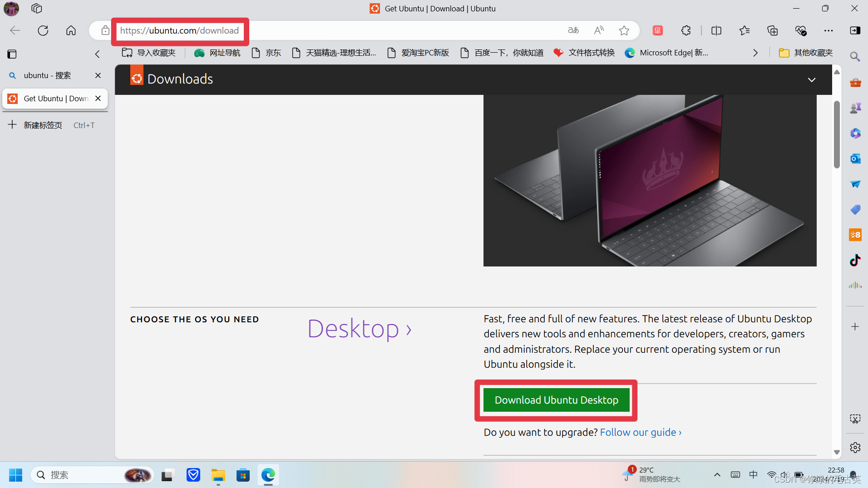The width and height of the screenshot is (868, 488).
Task: Add a sidebar app with plus
Action: click(x=855, y=326)
